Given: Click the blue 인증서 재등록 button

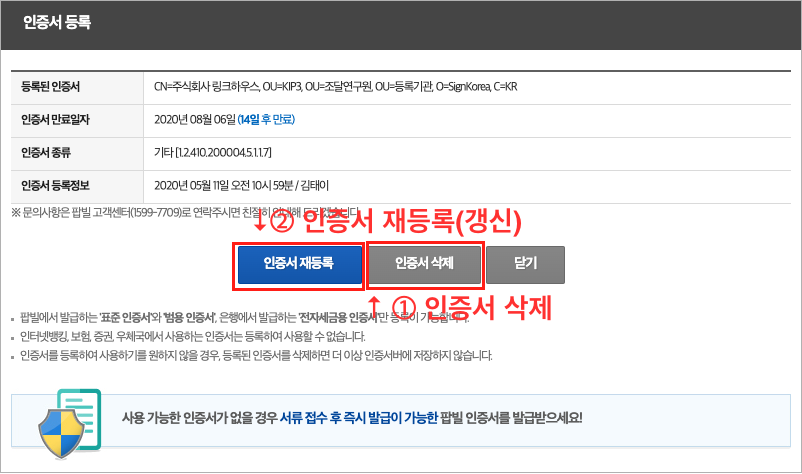Looking at the screenshot, I should [300, 264].
